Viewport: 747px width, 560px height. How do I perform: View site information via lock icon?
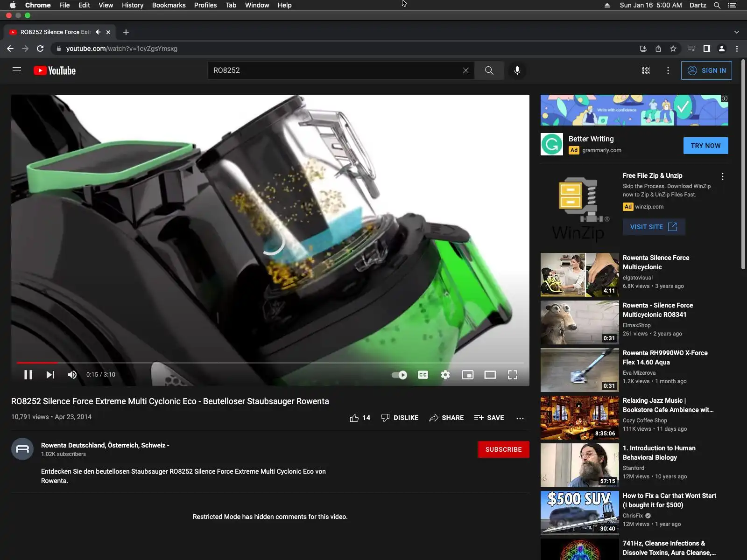[59, 49]
